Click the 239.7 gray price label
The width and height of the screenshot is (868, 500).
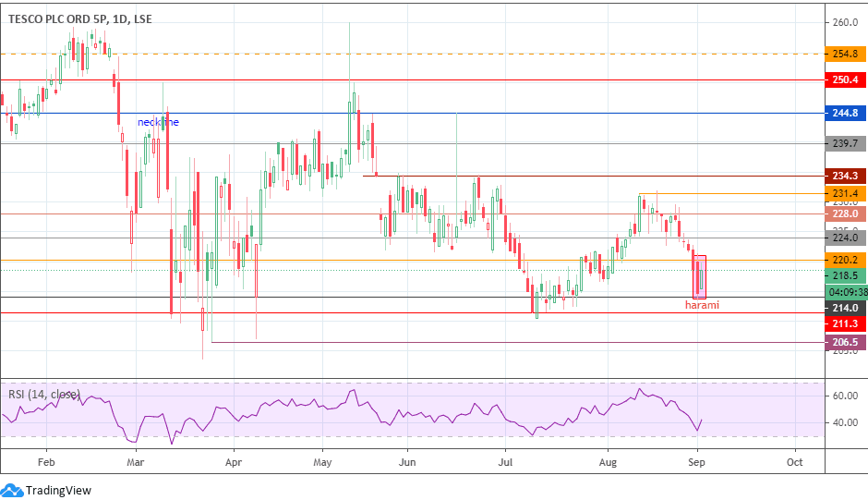[x=845, y=143]
